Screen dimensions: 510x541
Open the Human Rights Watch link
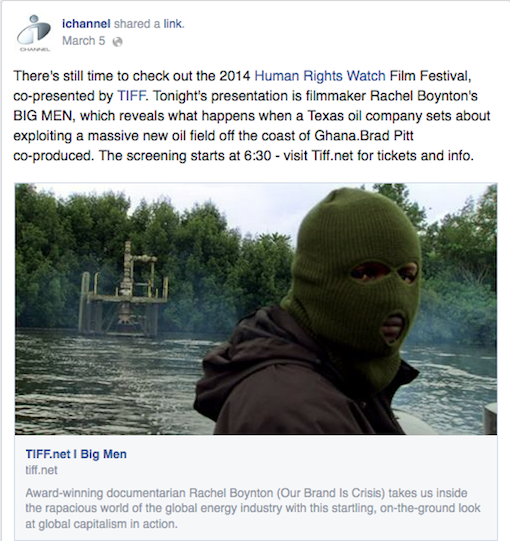point(320,76)
